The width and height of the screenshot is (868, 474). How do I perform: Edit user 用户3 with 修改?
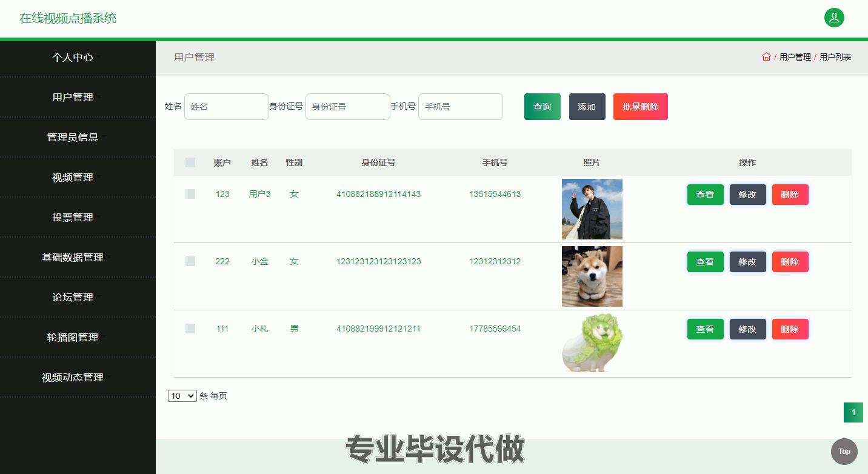pyautogui.click(x=748, y=195)
